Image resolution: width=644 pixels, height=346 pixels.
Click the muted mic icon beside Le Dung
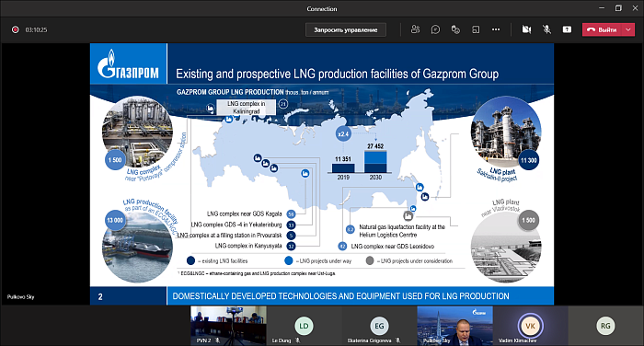298,340
